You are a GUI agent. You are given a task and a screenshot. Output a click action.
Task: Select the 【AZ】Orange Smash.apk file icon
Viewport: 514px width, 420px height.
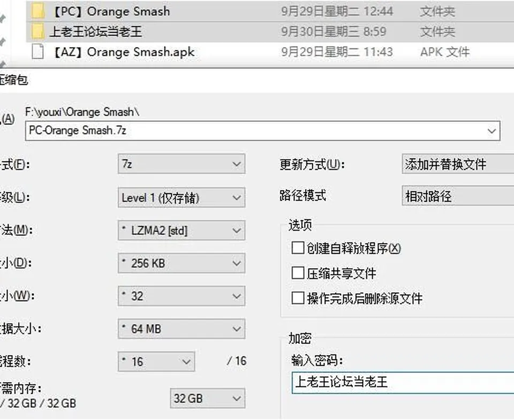pos(37,52)
